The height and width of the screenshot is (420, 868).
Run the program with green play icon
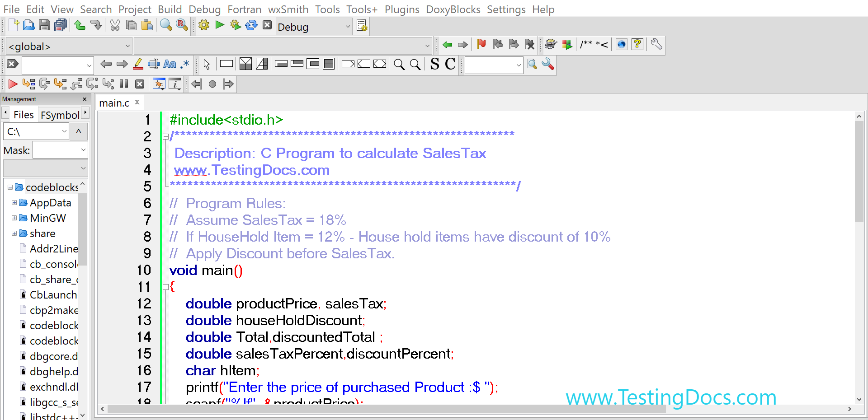point(220,25)
